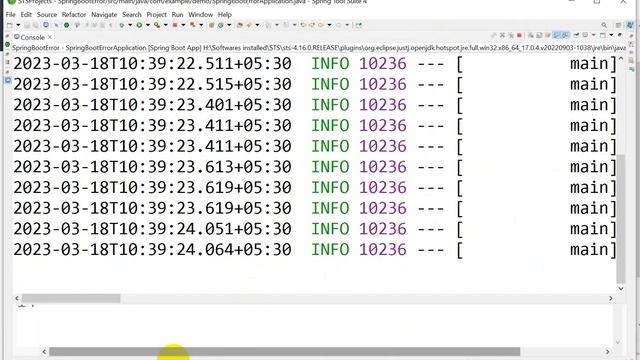Toggle Show Console When Standard Error Changes

[x=566, y=36]
